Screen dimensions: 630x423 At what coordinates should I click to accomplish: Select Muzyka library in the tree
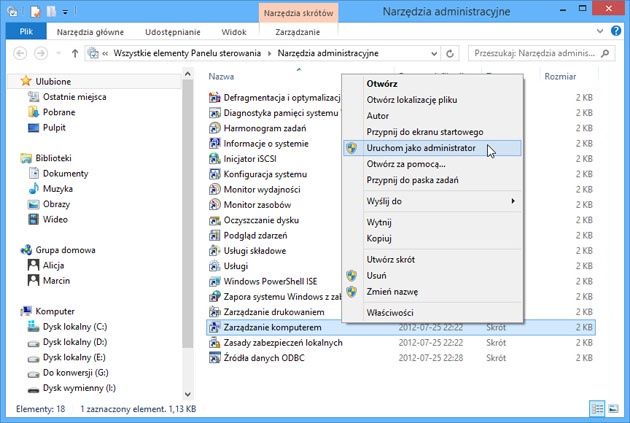pyautogui.click(x=58, y=189)
